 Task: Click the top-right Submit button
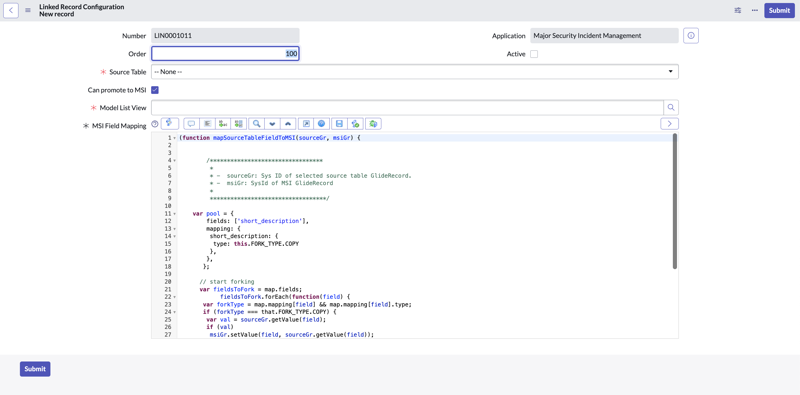click(779, 10)
